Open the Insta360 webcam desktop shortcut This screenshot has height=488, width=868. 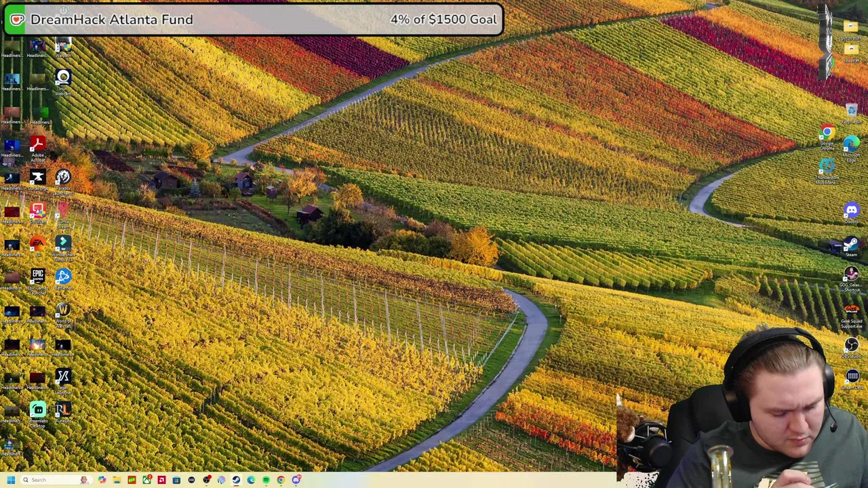(x=63, y=83)
